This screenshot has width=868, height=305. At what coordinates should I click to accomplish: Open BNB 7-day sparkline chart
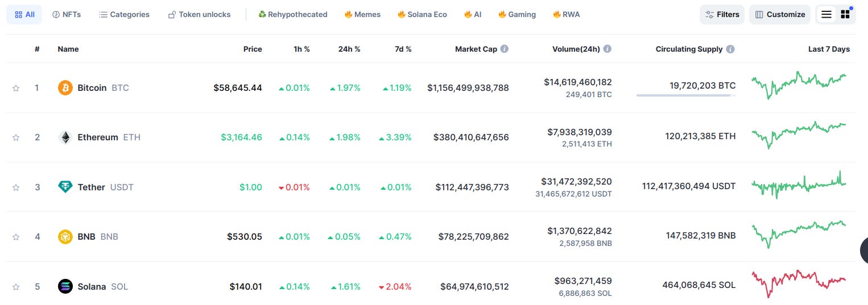pos(799,234)
